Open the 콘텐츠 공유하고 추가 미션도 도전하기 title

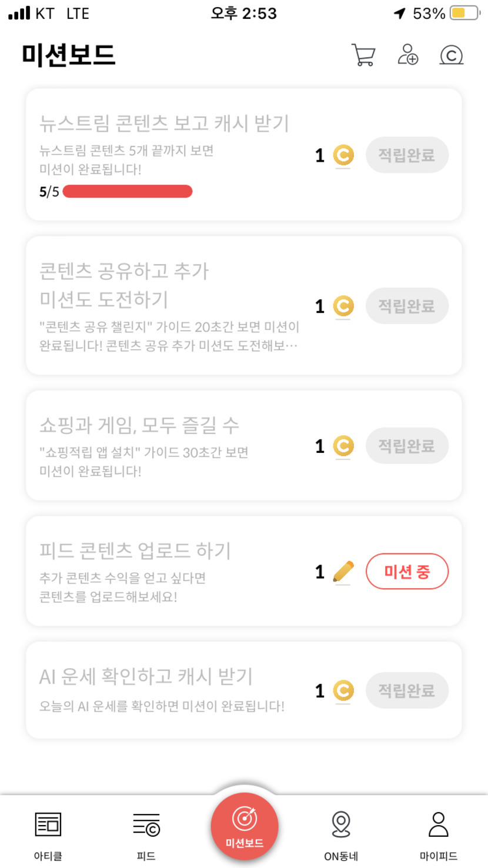(124, 285)
